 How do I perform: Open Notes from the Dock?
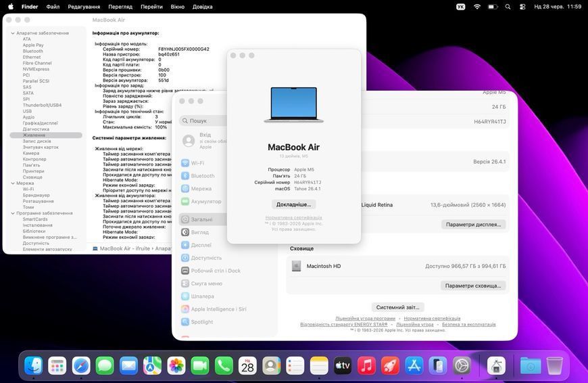point(319,365)
